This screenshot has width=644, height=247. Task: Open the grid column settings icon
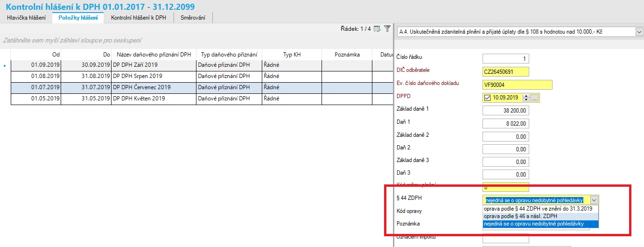tap(378, 29)
